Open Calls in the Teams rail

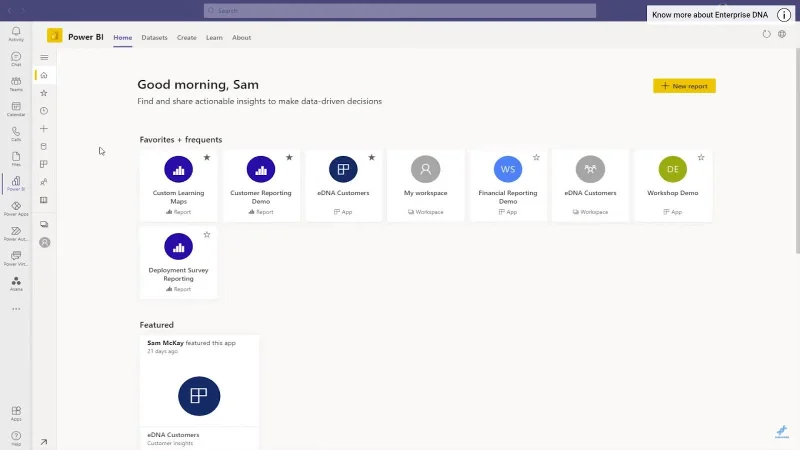tap(16, 134)
